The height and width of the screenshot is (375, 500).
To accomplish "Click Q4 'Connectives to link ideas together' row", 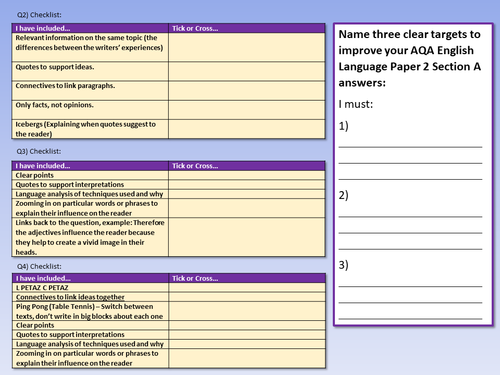I will tap(168, 297).
